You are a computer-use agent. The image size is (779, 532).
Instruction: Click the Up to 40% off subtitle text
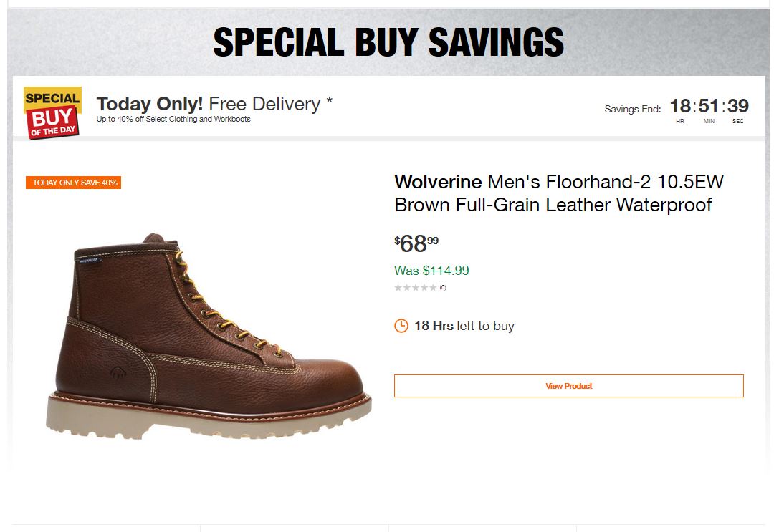point(173,120)
